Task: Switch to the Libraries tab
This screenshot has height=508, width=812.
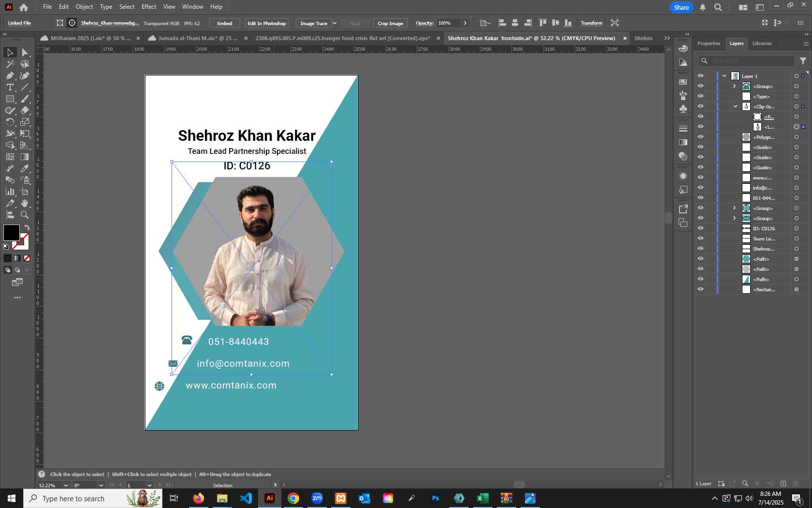Action: click(x=762, y=44)
